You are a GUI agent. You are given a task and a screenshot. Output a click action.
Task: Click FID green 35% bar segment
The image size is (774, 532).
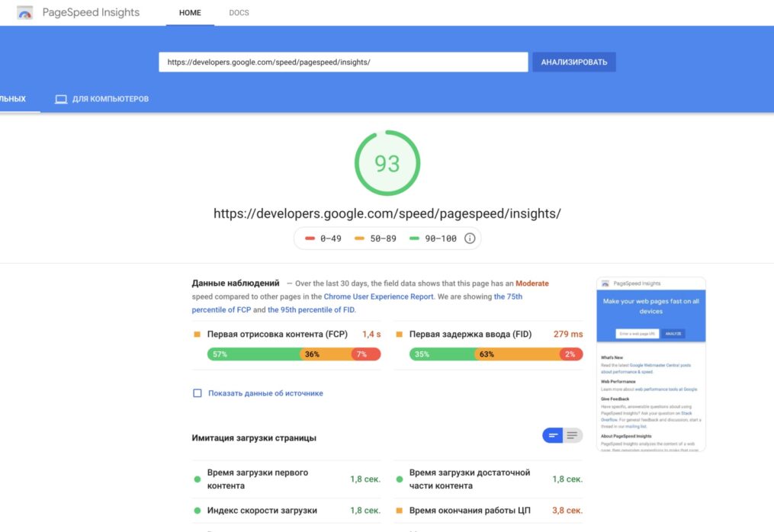click(x=442, y=354)
